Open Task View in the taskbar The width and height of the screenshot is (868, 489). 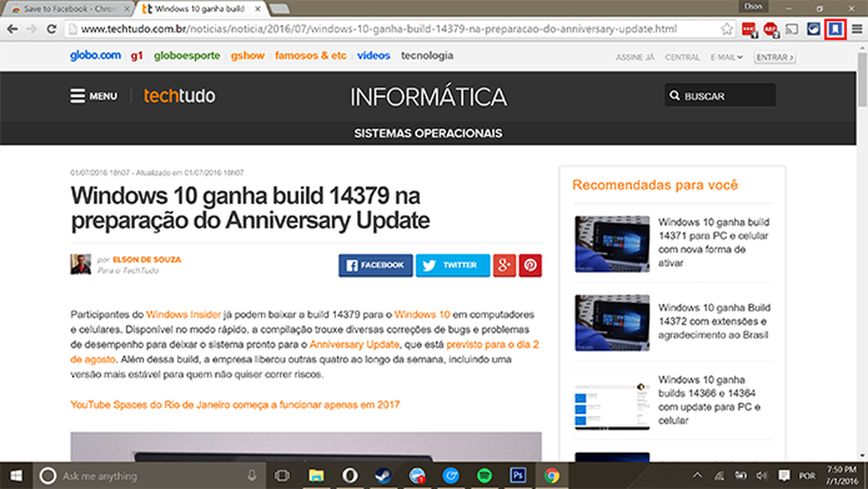point(282,476)
